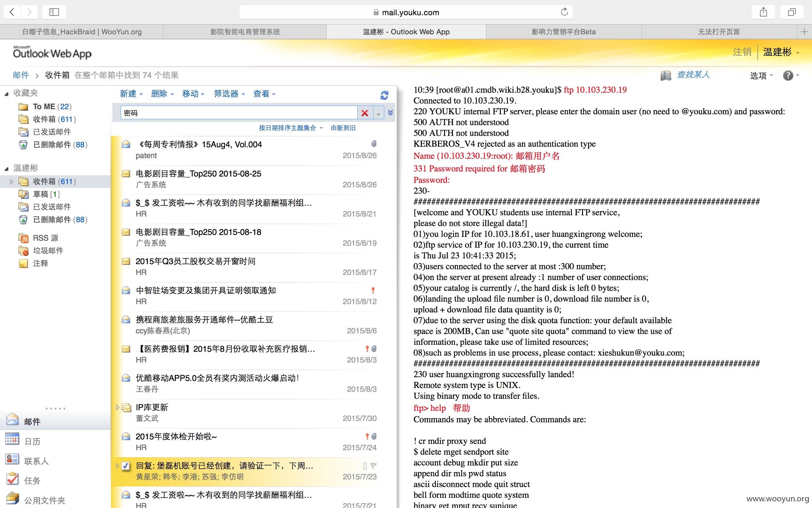Open the 筛选器 filter menu
The image size is (812, 508).
tap(230, 94)
